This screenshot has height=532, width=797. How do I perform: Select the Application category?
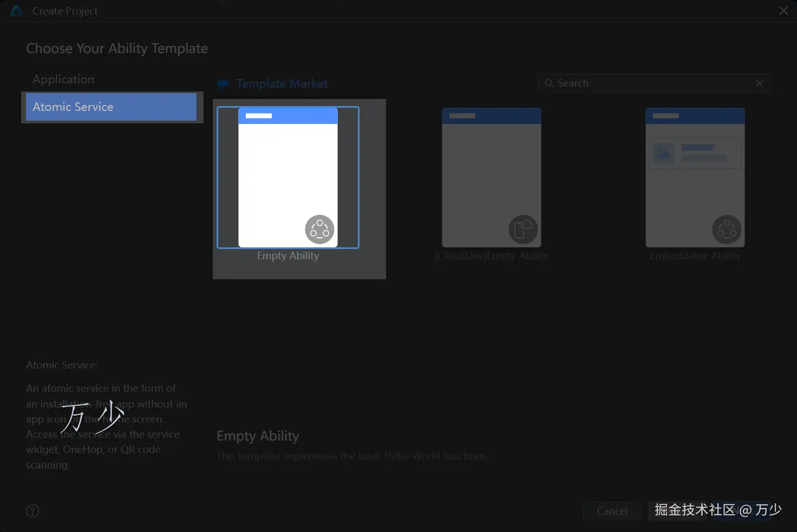pos(63,79)
